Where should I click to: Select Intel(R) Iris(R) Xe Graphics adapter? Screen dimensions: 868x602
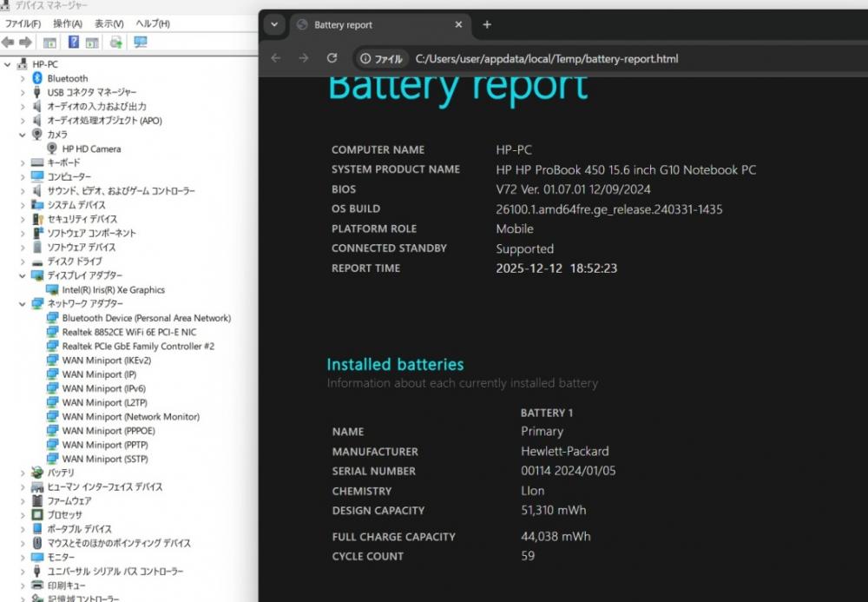(113, 290)
